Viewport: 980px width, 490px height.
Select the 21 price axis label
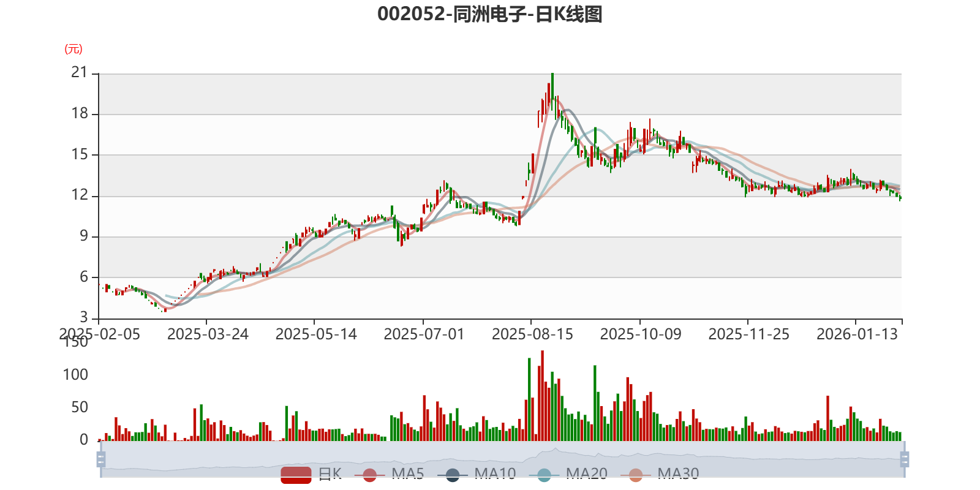coord(80,72)
